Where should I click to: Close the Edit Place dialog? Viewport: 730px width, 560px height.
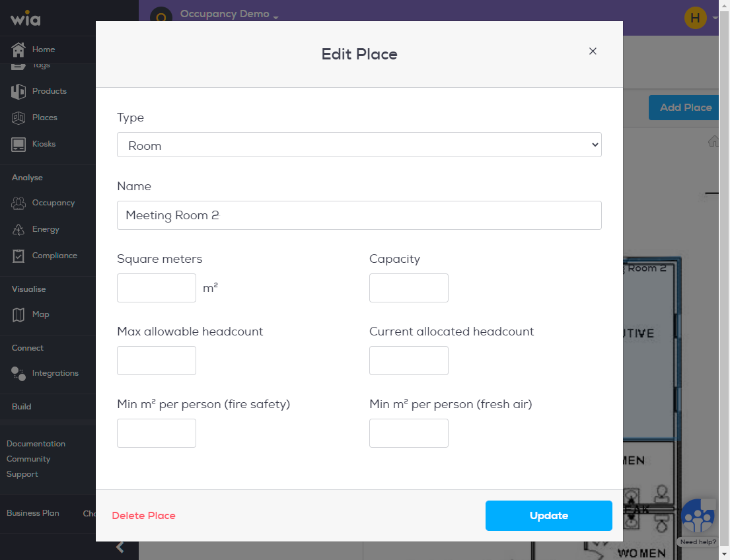(x=592, y=52)
